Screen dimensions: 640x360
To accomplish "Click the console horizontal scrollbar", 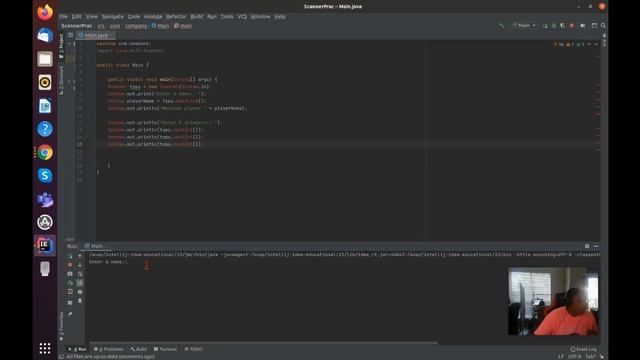I will (x=263, y=343).
